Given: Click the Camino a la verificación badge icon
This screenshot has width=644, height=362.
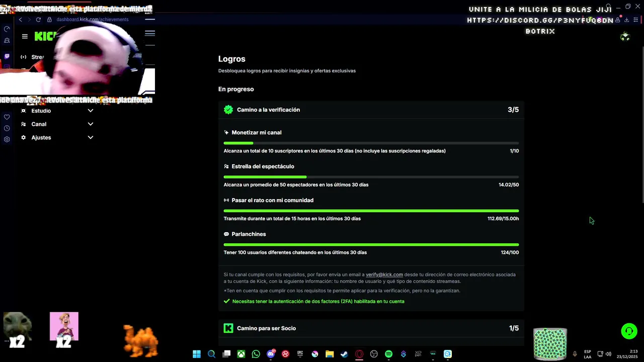Looking at the screenshot, I should (x=228, y=110).
